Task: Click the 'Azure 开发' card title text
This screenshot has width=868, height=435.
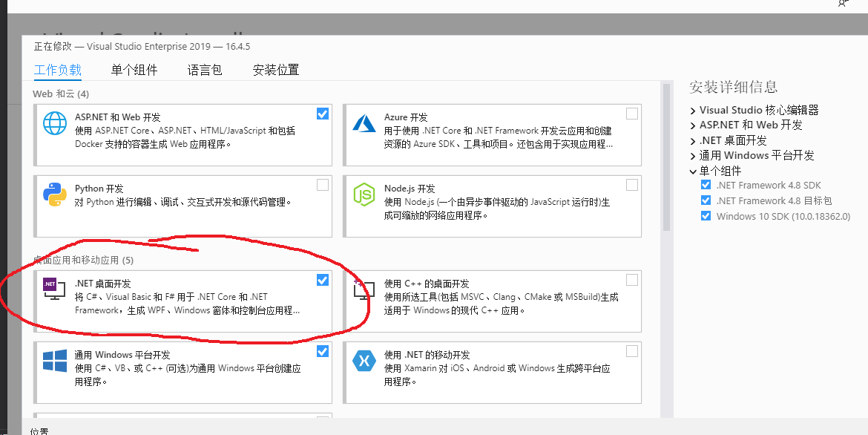Action: click(406, 117)
